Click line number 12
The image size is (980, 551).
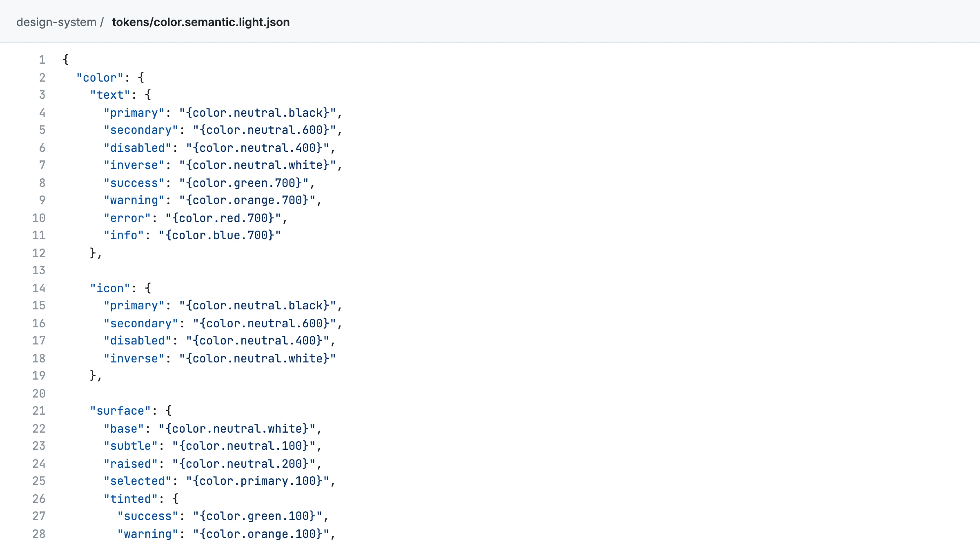(39, 253)
